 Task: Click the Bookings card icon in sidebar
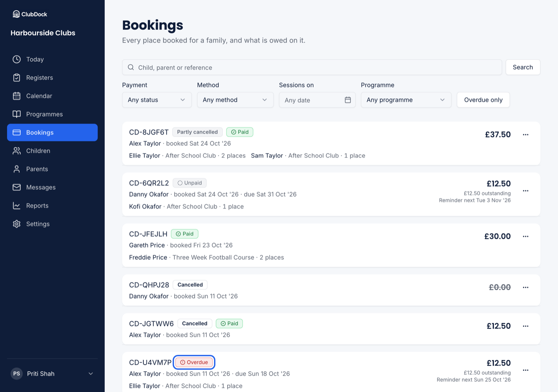[17, 133]
